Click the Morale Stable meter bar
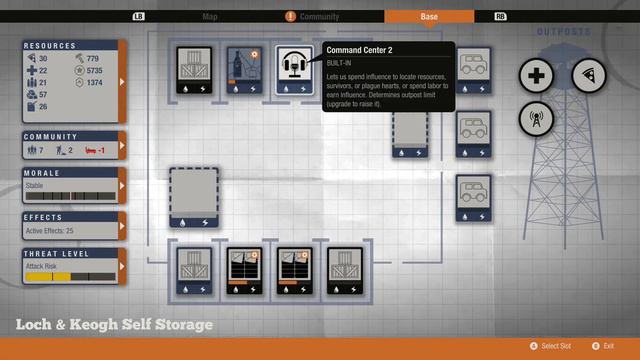 click(x=71, y=196)
